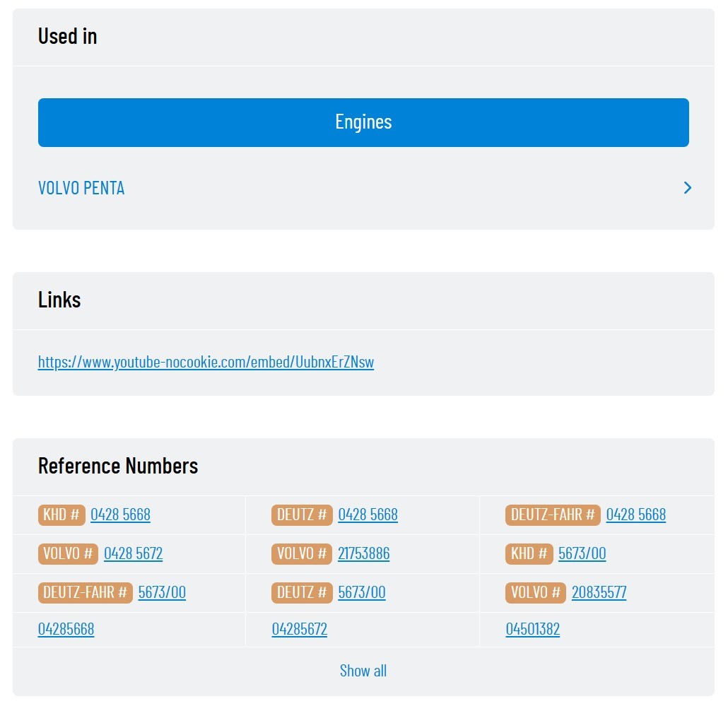This screenshot has height=723, width=728.
Task: Open reference number 04285672
Action: point(300,629)
